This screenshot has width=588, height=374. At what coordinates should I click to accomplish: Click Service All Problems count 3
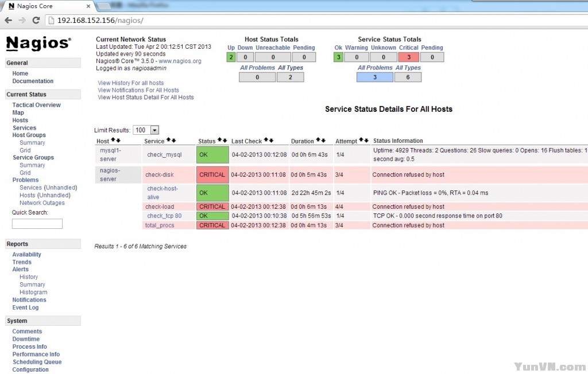374,77
